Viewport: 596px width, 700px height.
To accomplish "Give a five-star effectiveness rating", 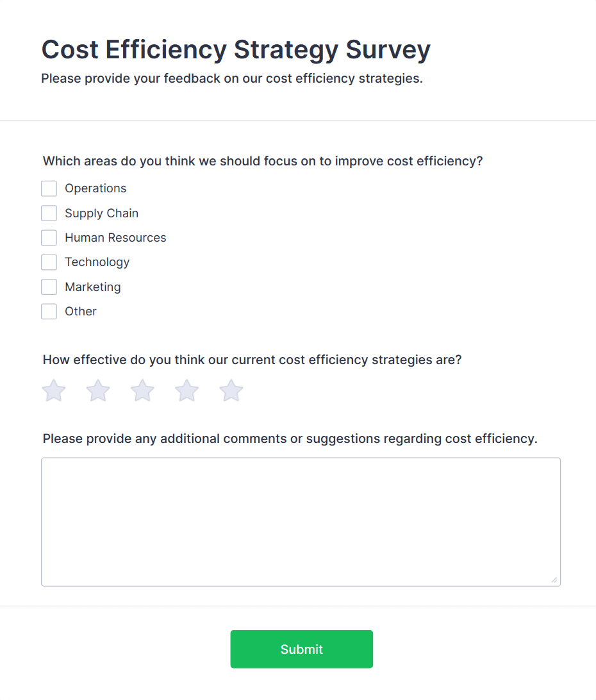I will click(231, 390).
